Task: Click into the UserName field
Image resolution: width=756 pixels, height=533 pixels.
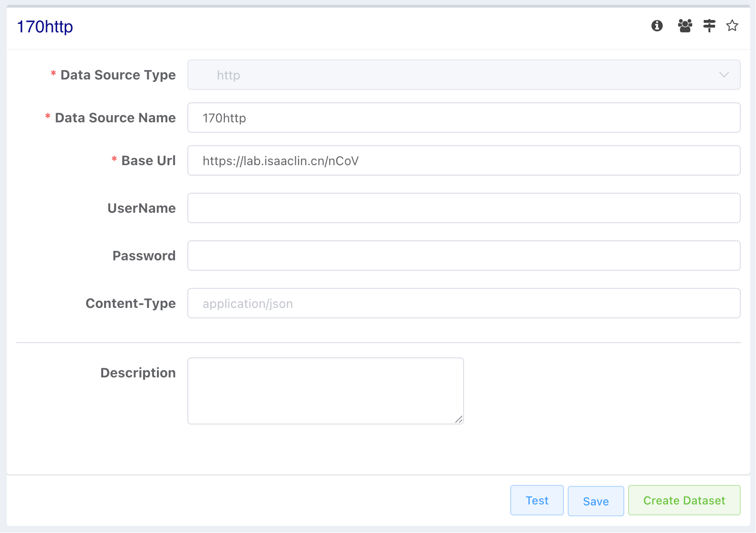Action: 464,208
